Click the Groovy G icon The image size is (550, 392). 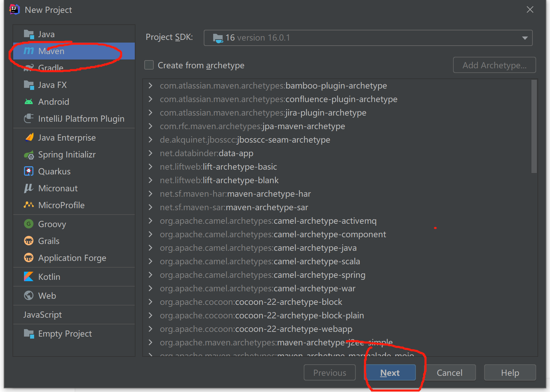(x=29, y=224)
